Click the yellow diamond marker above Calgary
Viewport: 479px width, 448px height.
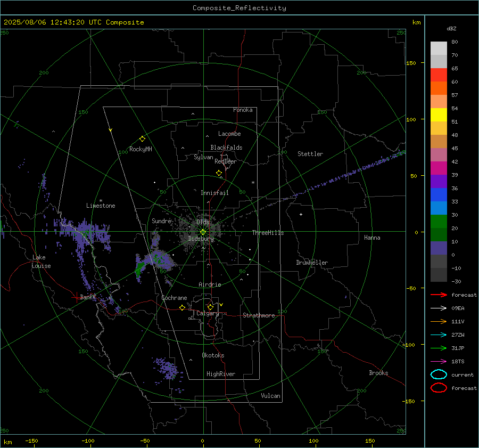(210, 307)
